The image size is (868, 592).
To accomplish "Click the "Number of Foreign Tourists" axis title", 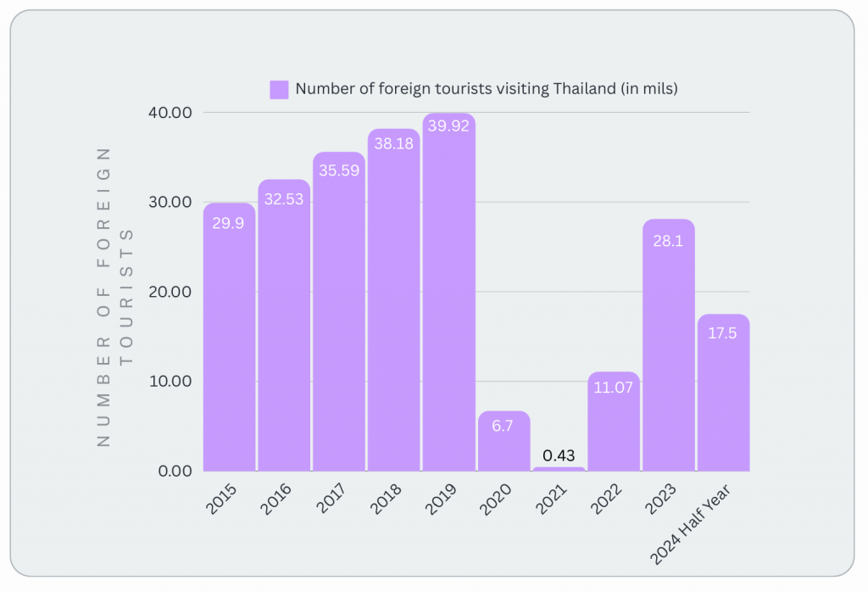I will point(114,297).
